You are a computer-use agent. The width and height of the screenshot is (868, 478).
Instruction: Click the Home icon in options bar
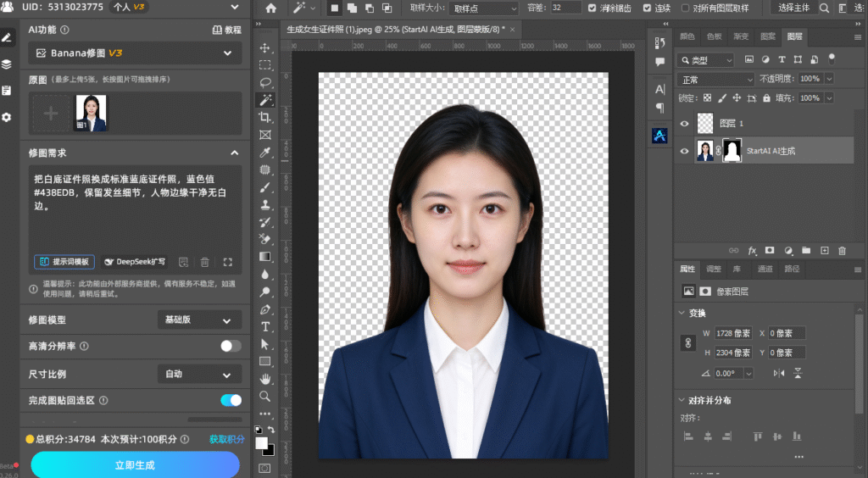click(270, 8)
